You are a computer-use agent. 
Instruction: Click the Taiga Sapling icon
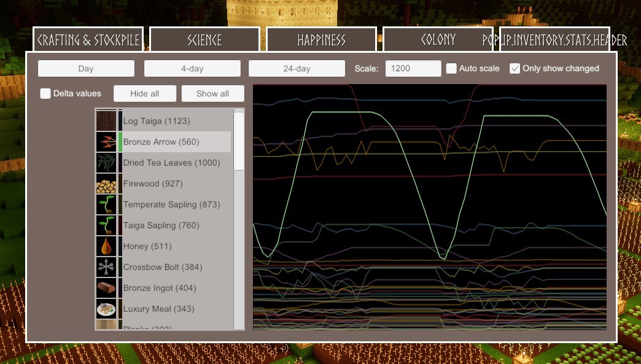[106, 225]
